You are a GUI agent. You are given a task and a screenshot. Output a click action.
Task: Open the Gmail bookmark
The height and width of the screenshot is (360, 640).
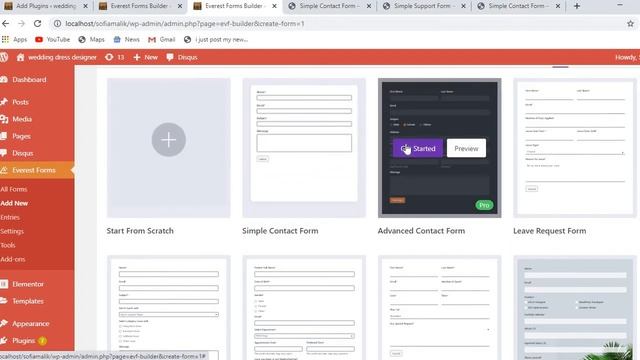pyautogui.click(x=162, y=40)
